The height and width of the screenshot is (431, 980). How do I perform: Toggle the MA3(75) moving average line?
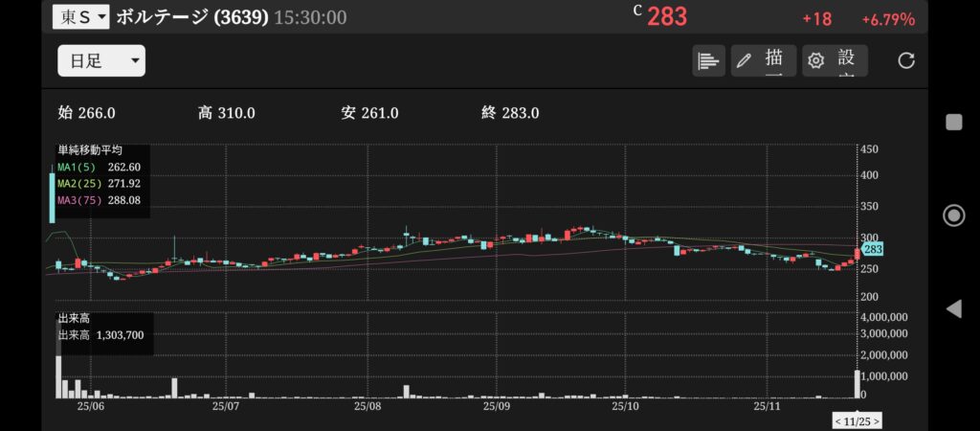pyautogui.click(x=99, y=199)
